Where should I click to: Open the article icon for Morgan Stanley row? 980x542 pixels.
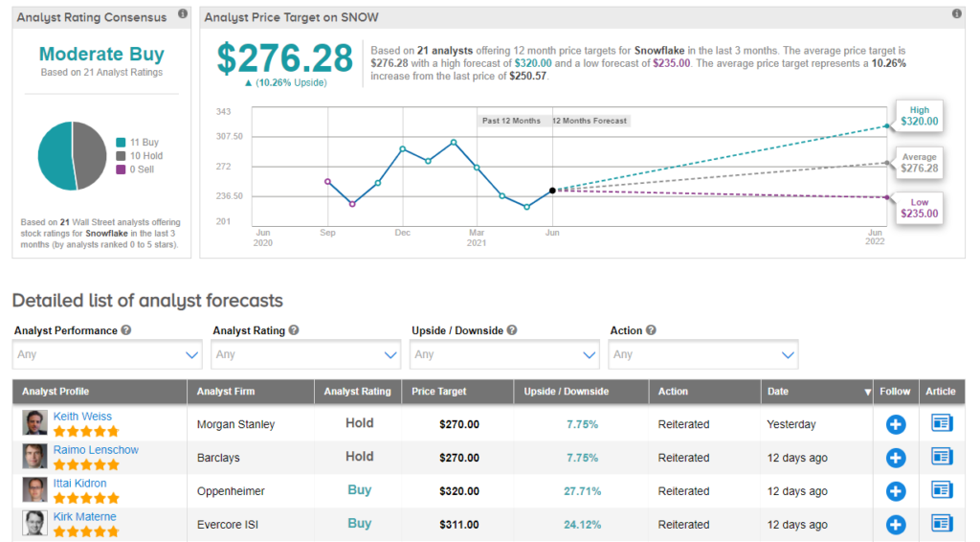point(942,423)
